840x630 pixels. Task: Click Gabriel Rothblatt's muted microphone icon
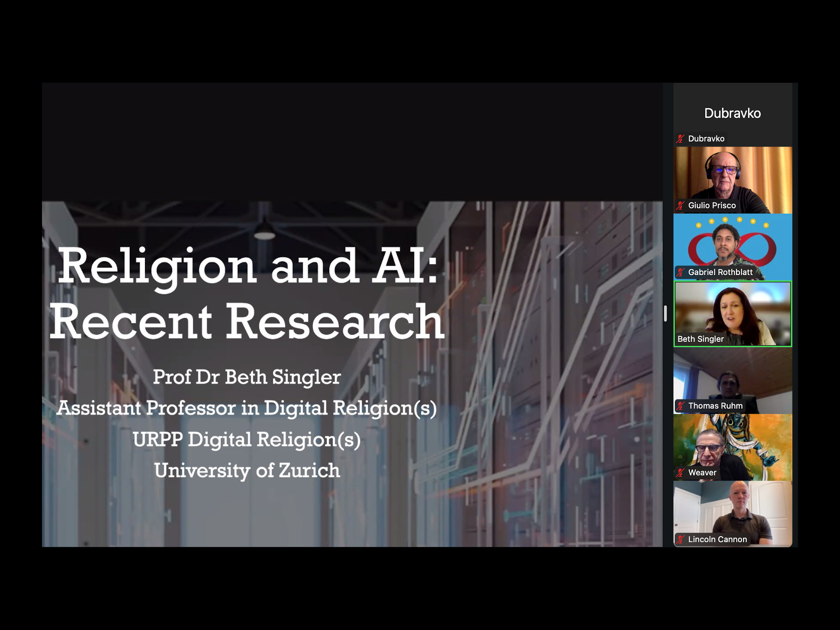pyautogui.click(x=680, y=272)
